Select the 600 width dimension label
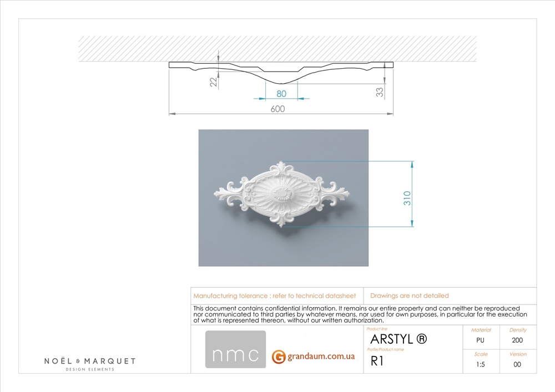Image resolution: width=555 pixels, height=392 pixels. click(277, 109)
